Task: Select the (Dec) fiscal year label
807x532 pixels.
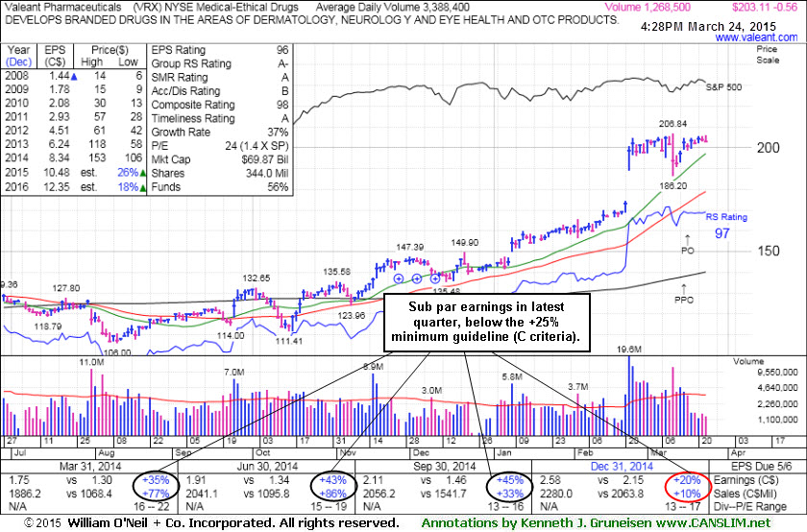Action: coord(18,62)
